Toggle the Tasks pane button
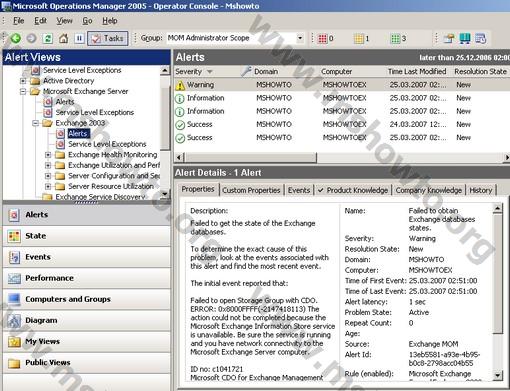The height and width of the screenshot is (391, 510). (108, 38)
